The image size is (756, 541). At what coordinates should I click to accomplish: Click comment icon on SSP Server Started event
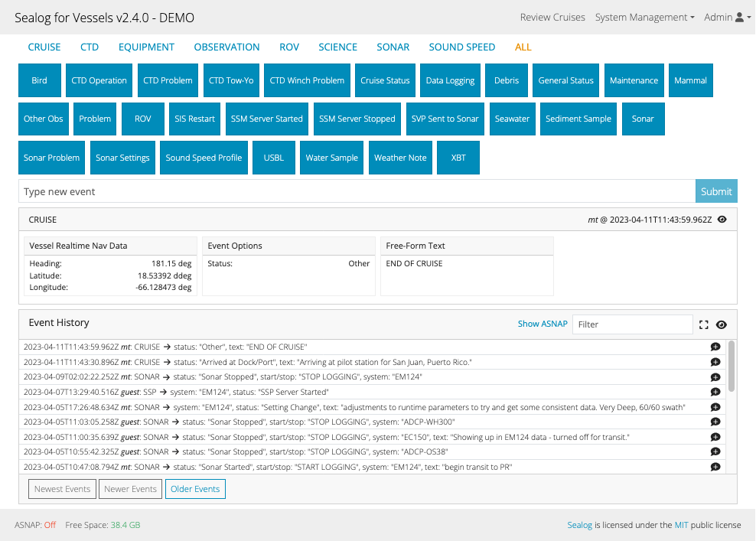[715, 392]
